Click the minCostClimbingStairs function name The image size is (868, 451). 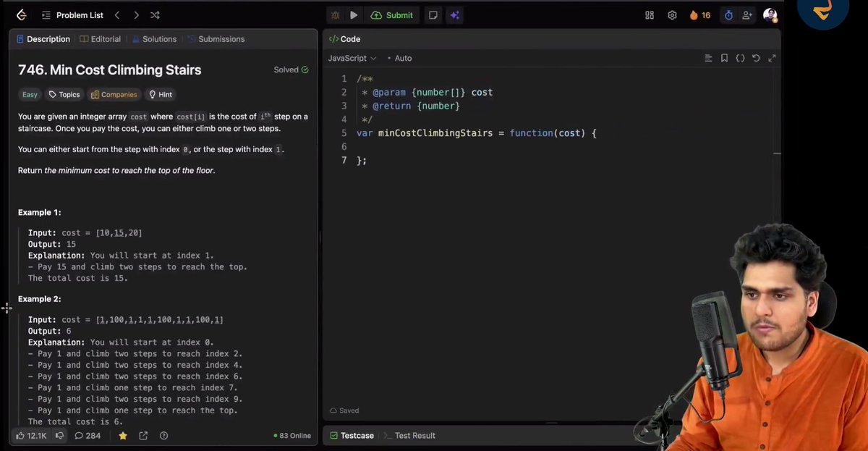[x=435, y=133]
